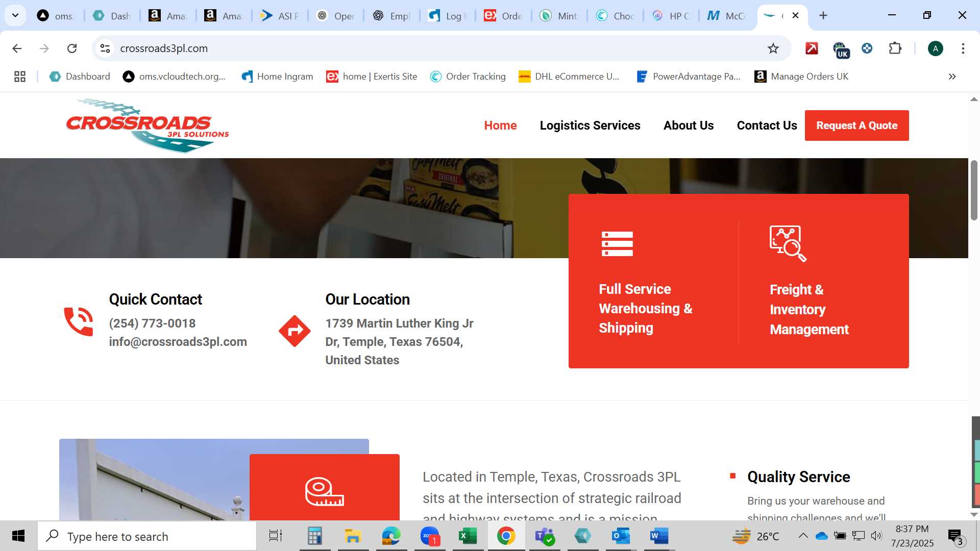Call phone number (254) 773-0018
The height and width of the screenshot is (551, 980).
(x=152, y=323)
